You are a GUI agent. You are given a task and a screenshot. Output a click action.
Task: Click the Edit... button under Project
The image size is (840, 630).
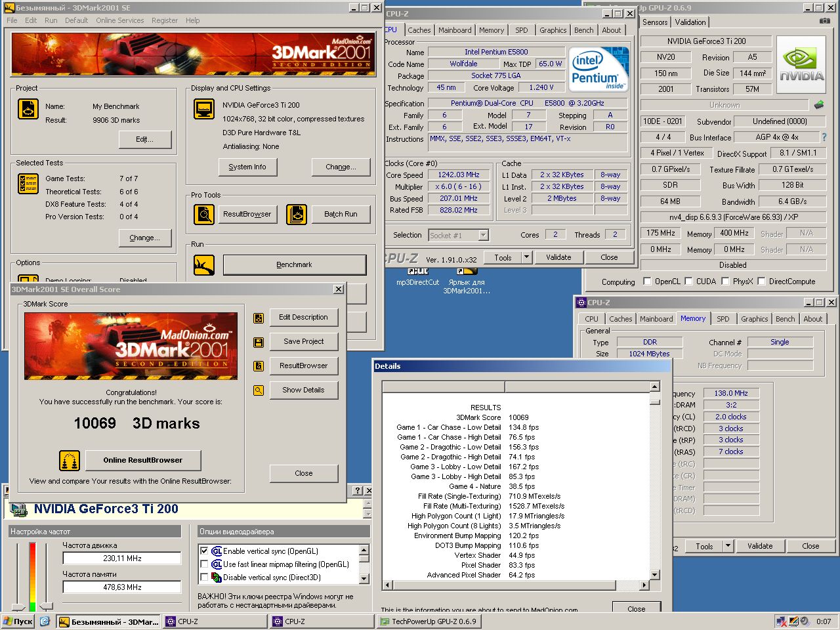point(145,139)
